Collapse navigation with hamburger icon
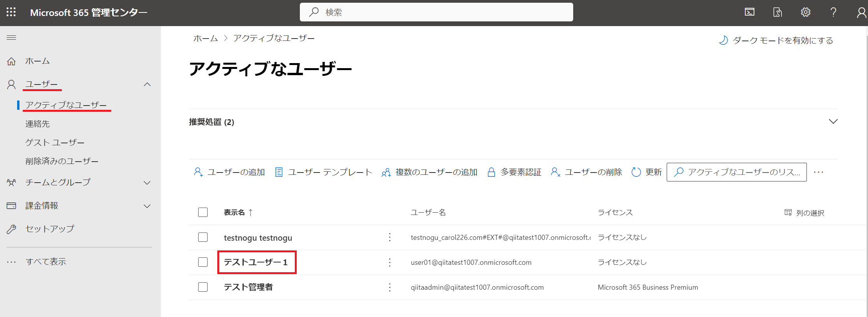Screen dimensions: 868x317 (x=11, y=38)
